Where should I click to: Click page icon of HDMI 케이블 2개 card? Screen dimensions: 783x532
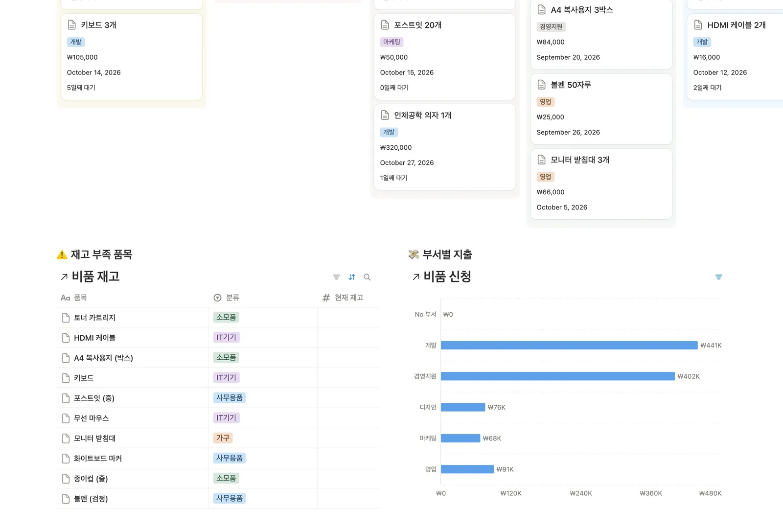pos(698,25)
